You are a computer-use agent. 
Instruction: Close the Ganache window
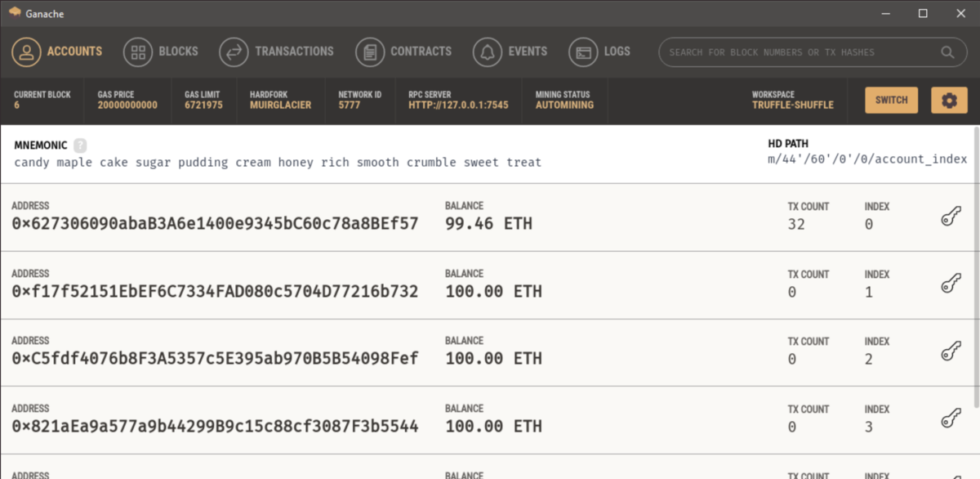tap(960, 13)
